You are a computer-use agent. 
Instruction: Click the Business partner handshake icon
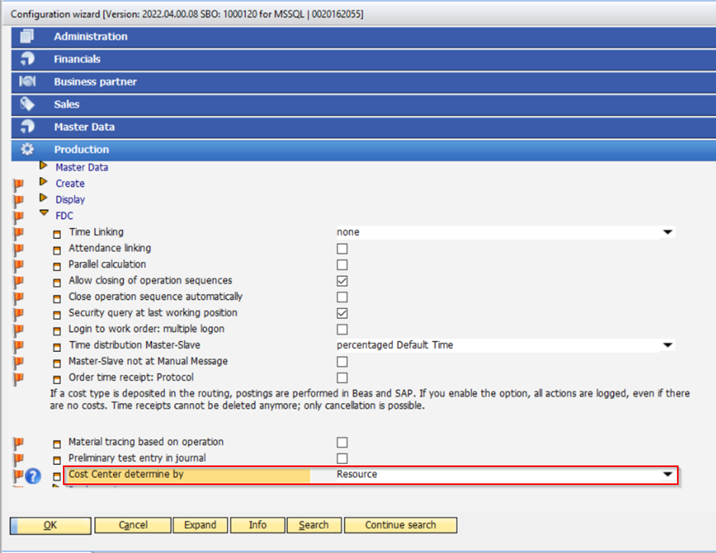click(28, 82)
